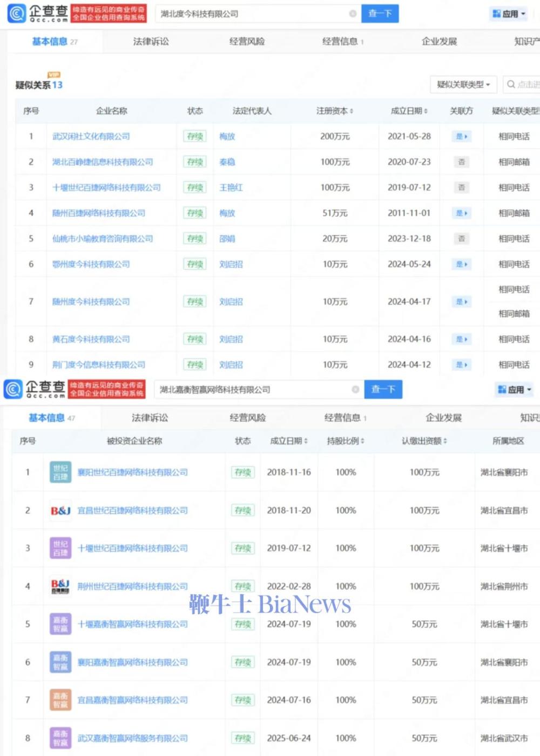540x756 pixels.
Task: Click the 企查查 logo beside the 湖北嘉衡 search box
Action: [35, 389]
